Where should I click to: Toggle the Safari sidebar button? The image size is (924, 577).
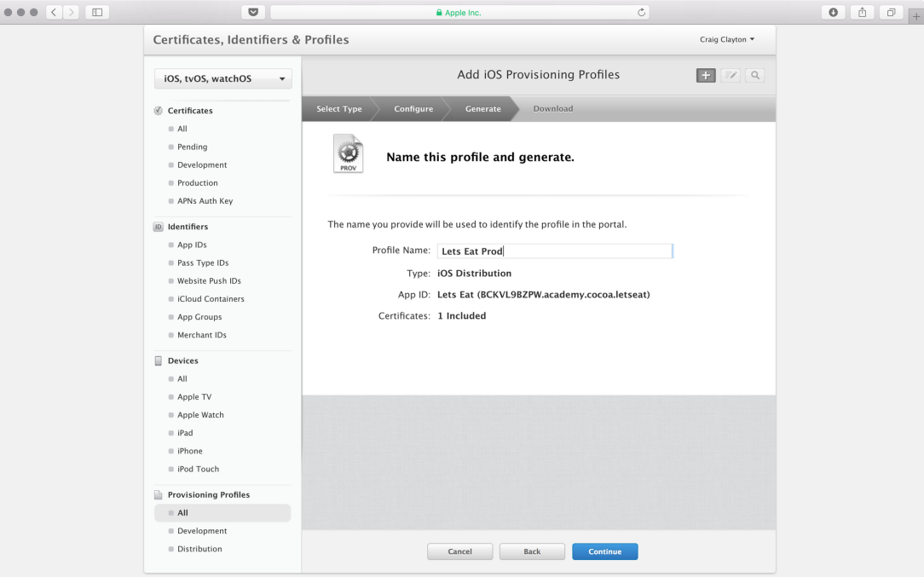[97, 13]
